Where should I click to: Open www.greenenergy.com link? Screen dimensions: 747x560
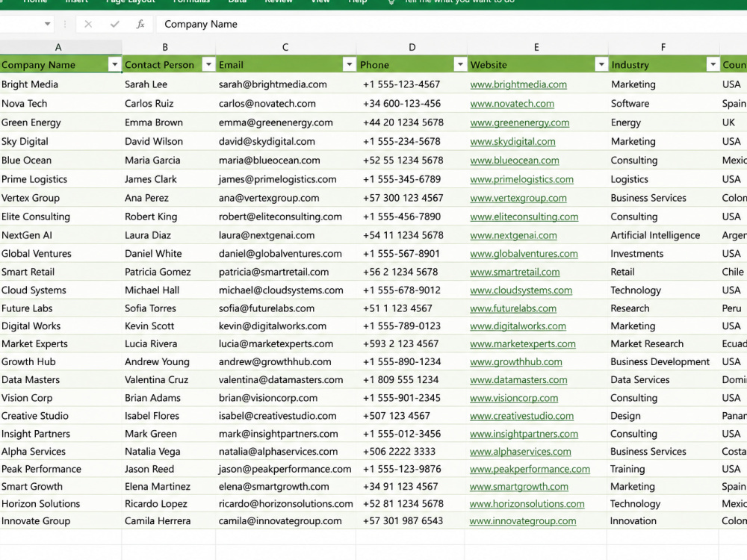coord(520,123)
